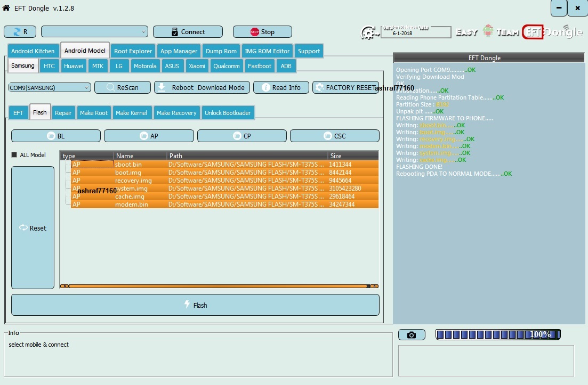Expand the COM9|SAMSUNG port dropdown
588x385 pixels.
(x=50, y=88)
